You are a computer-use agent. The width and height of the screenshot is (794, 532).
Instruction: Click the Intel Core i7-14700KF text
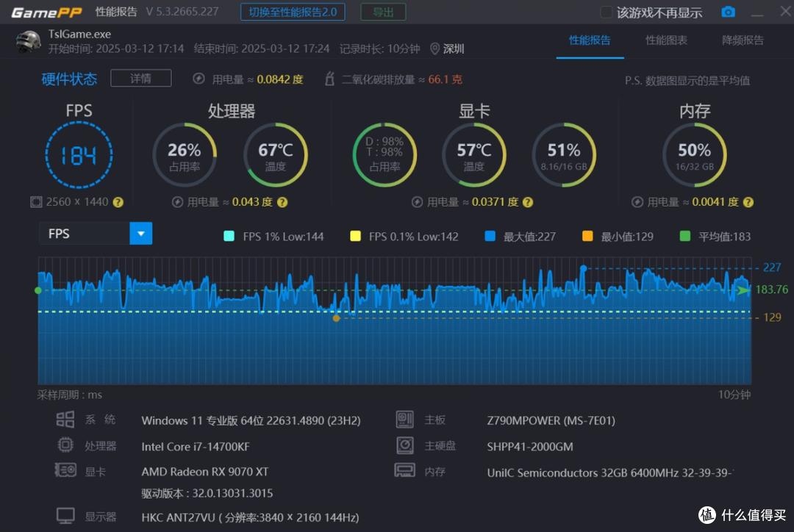[196, 447]
